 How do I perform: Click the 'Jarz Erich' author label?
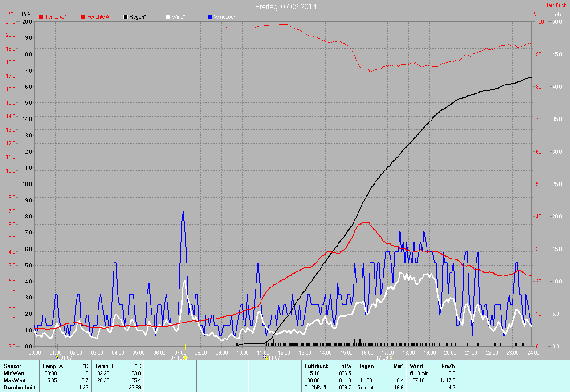tap(556, 5)
